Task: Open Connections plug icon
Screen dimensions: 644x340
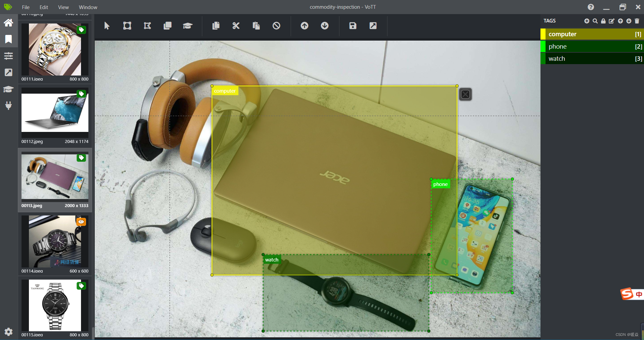Action: 8,105
